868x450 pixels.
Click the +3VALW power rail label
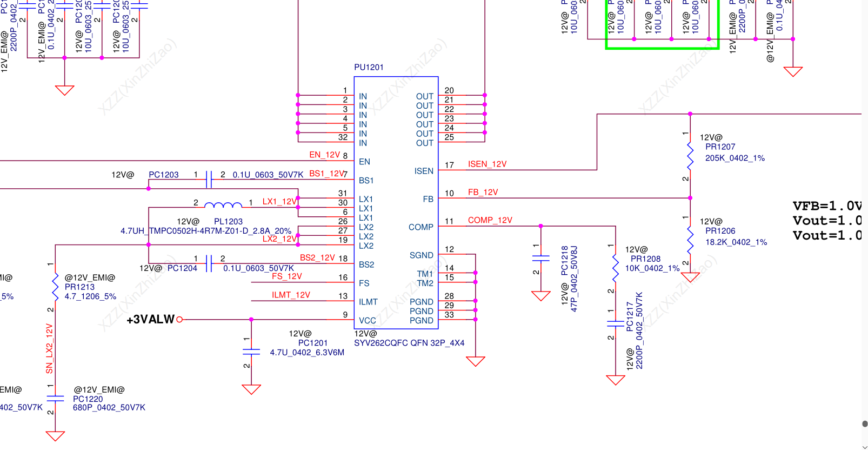click(150, 320)
